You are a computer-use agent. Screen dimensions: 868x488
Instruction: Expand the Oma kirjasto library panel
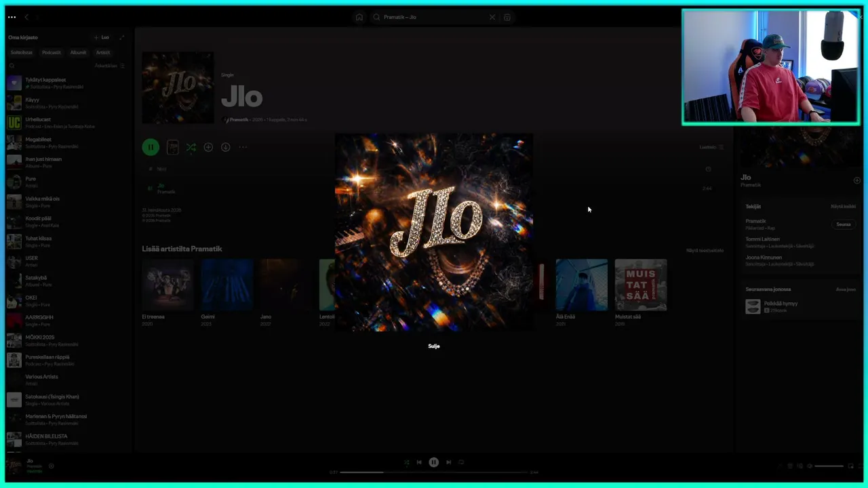click(x=122, y=37)
